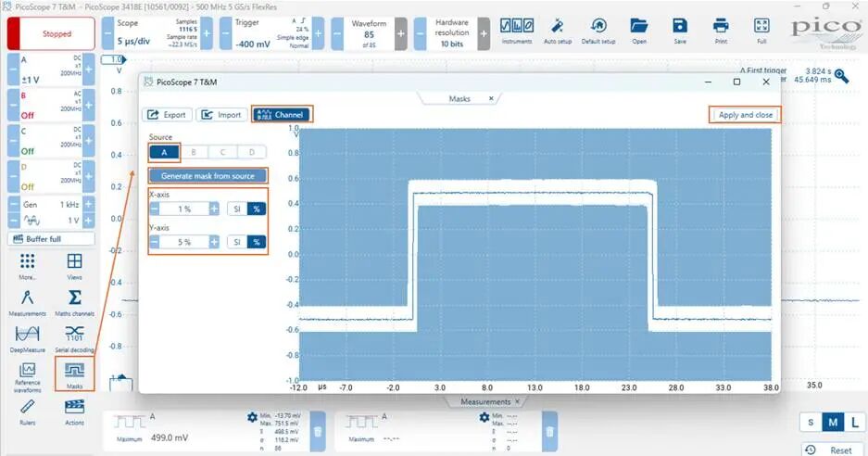Viewport: 868px width, 456px height.
Task: Select the Channel mask mode
Action: 282,115
